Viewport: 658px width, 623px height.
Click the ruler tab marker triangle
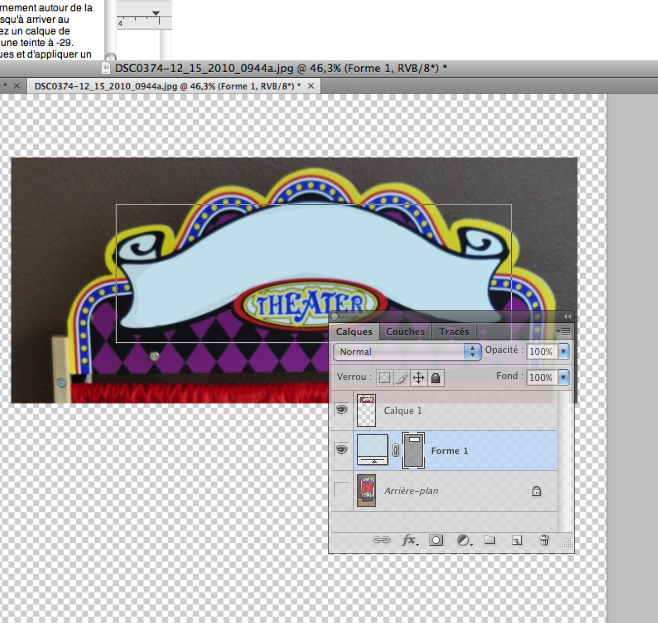tap(156, 13)
